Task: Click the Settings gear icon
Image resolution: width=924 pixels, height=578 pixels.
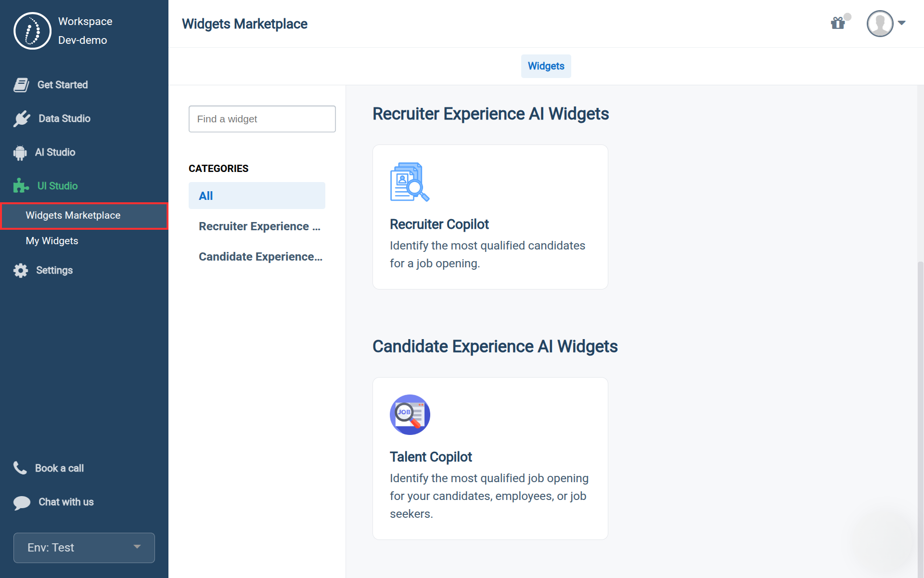Action: pos(21,270)
